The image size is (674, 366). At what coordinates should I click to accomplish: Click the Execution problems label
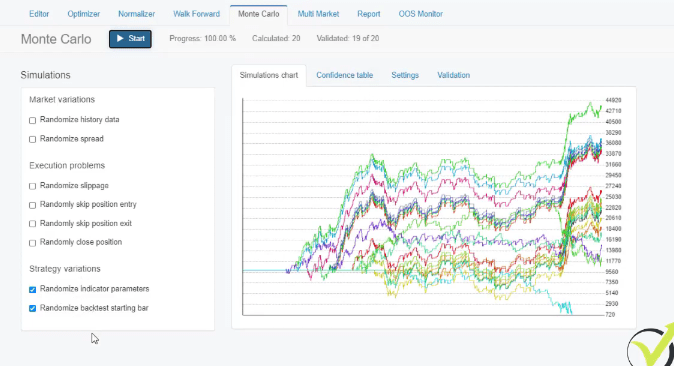click(67, 166)
